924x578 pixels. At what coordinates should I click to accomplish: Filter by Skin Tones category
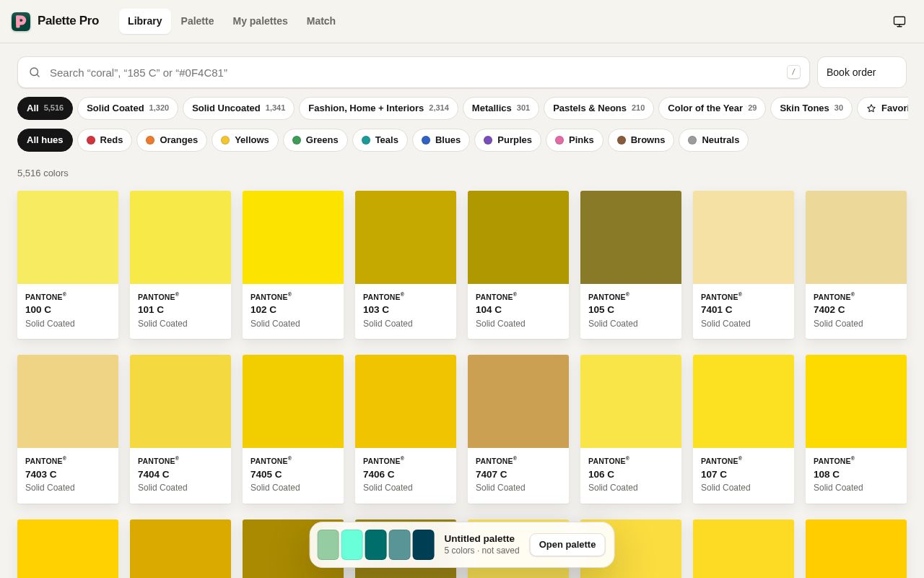click(811, 108)
